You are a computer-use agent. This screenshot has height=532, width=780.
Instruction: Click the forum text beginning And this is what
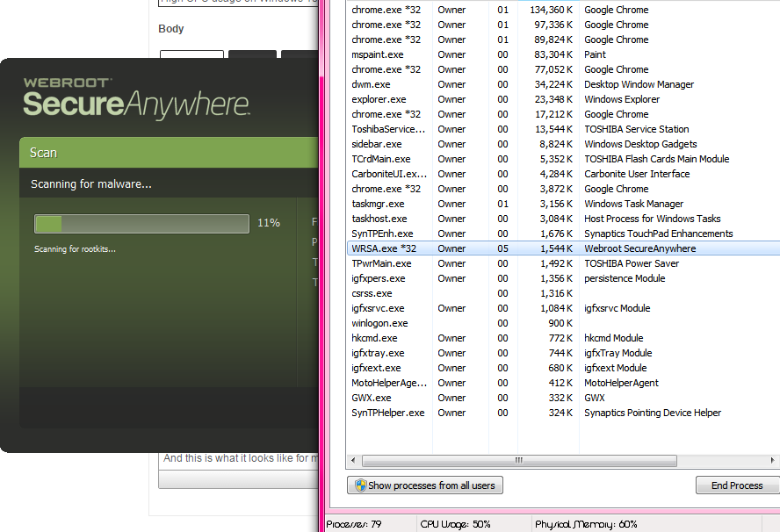(x=241, y=458)
